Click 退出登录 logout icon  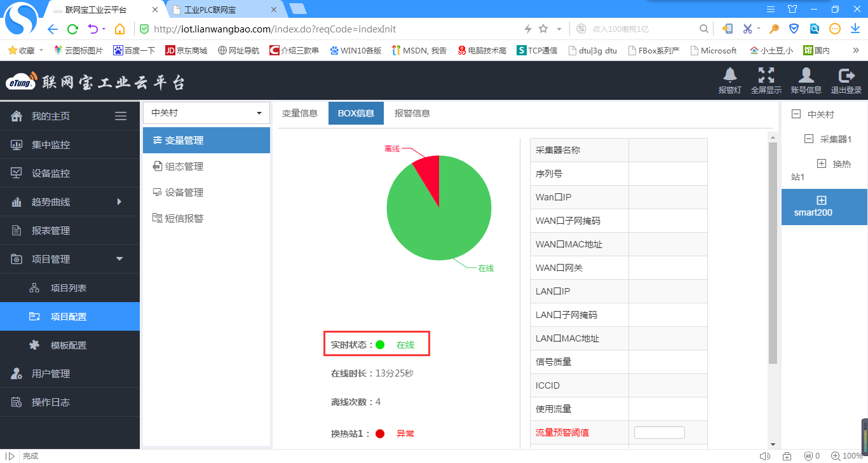click(846, 74)
